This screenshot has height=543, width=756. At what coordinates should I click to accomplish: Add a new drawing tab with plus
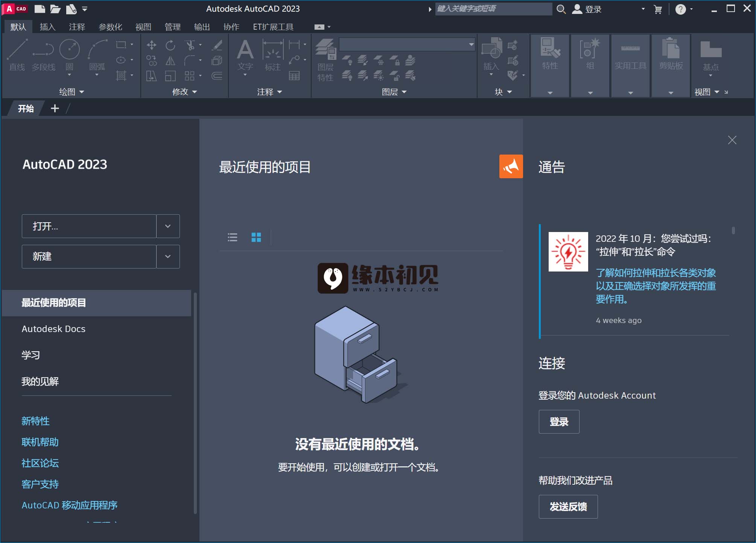55,108
